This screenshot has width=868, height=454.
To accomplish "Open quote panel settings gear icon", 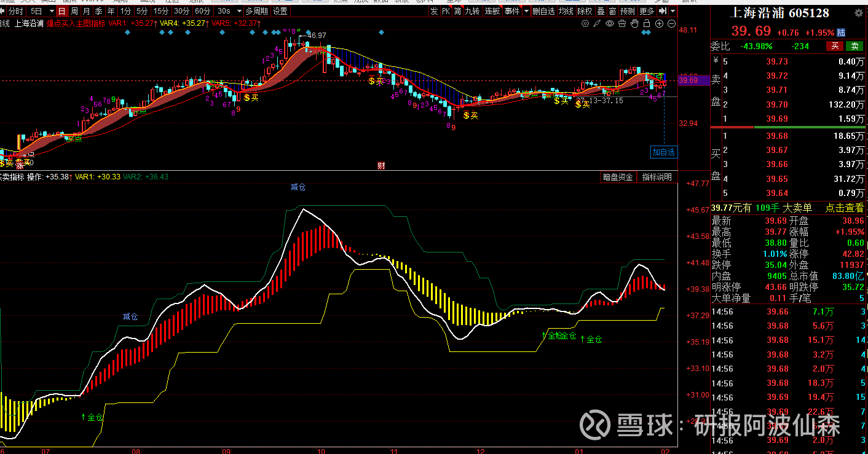I will [858, 14].
